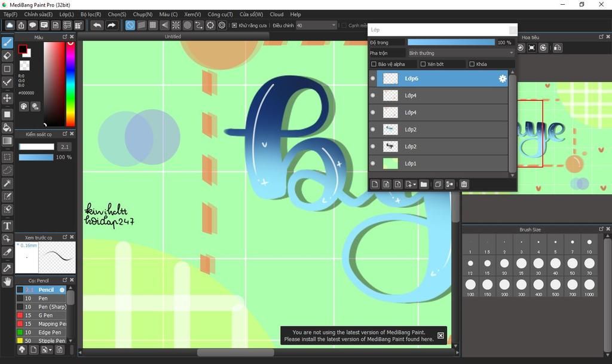The height and width of the screenshot is (364, 612).
Task: Click the rainbow hue color bar
Action: tap(71, 84)
